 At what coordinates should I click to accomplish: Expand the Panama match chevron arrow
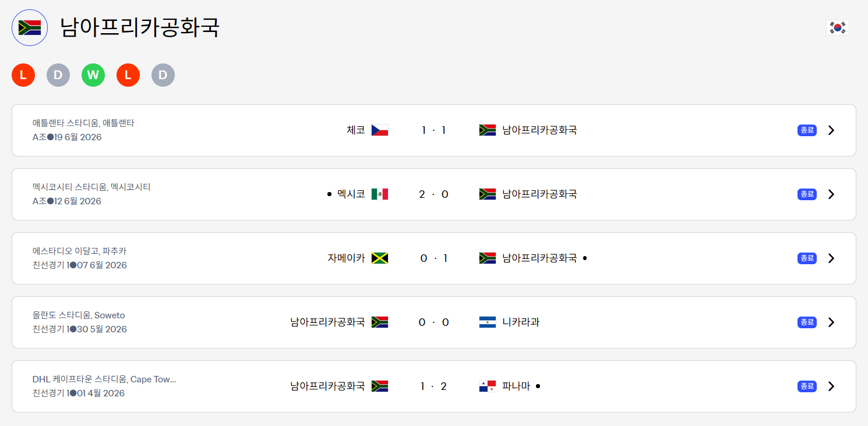point(831,386)
